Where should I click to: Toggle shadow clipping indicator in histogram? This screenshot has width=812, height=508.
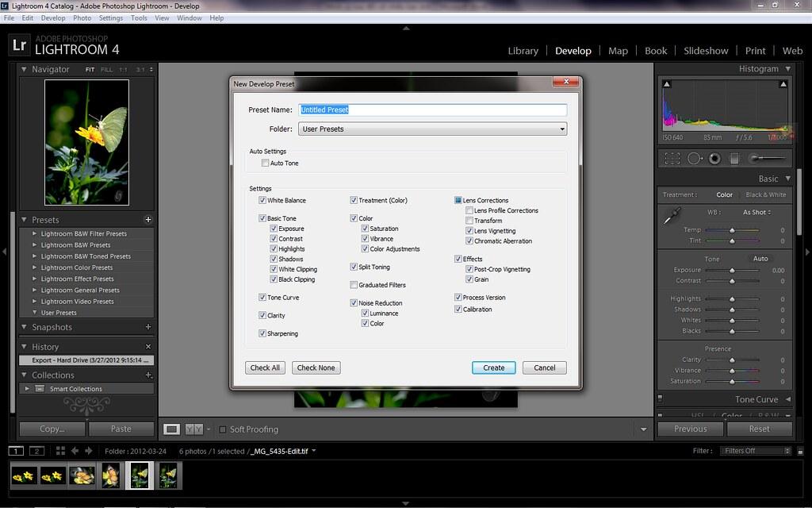pyautogui.click(x=667, y=84)
